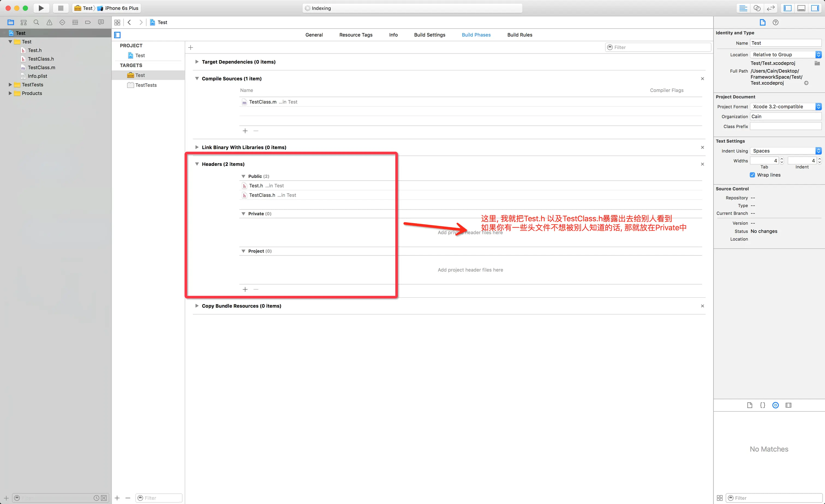
Task: Increase the Tab width stepper
Action: (782, 159)
